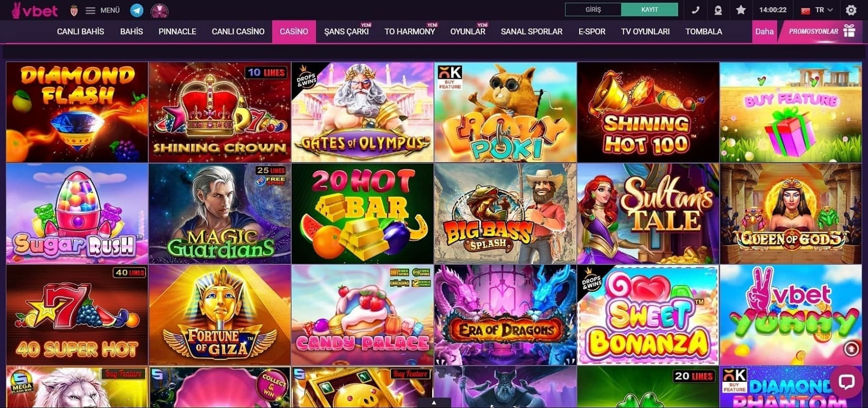Open the live chat bubble
The image size is (868, 408).
(x=846, y=381)
